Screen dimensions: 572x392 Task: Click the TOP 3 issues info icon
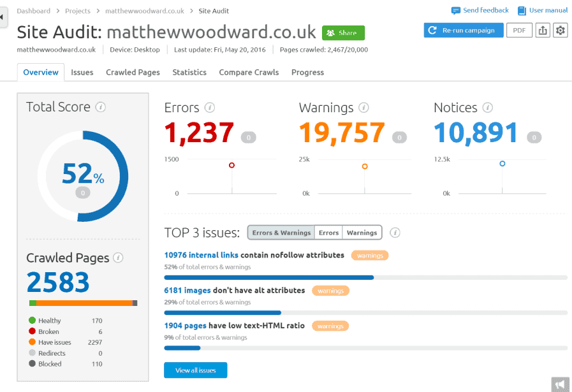point(395,233)
